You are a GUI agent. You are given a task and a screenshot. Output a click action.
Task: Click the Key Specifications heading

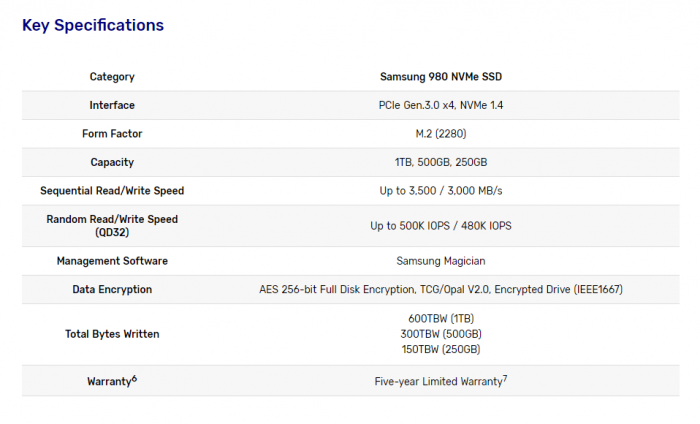[x=93, y=25]
